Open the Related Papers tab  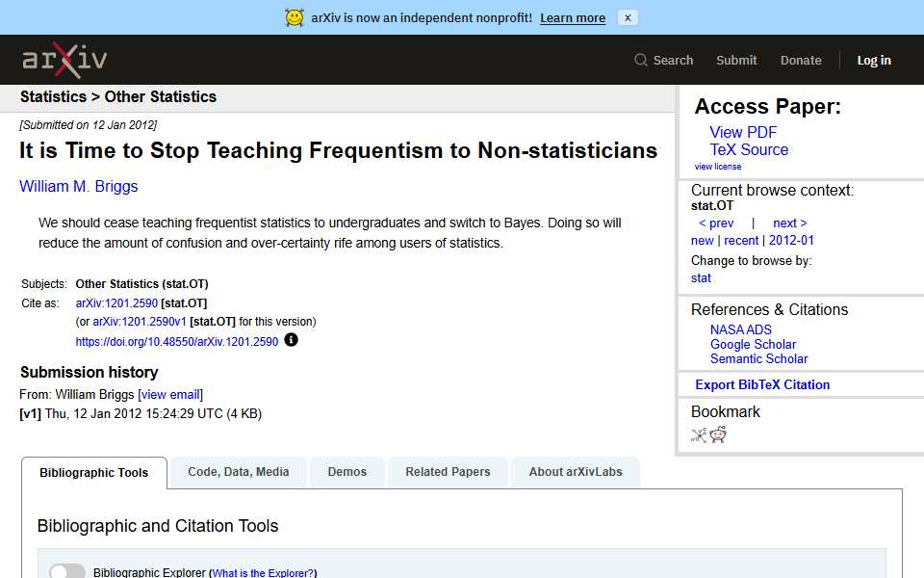pos(448,472)
